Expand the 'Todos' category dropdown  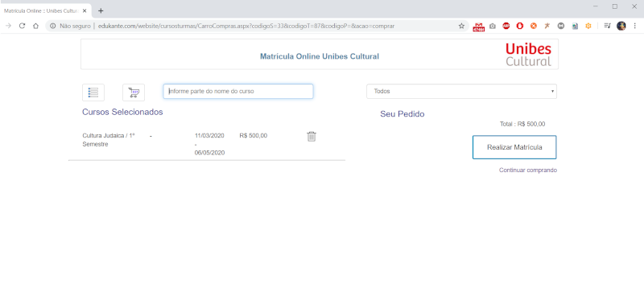tap(461, 91)
